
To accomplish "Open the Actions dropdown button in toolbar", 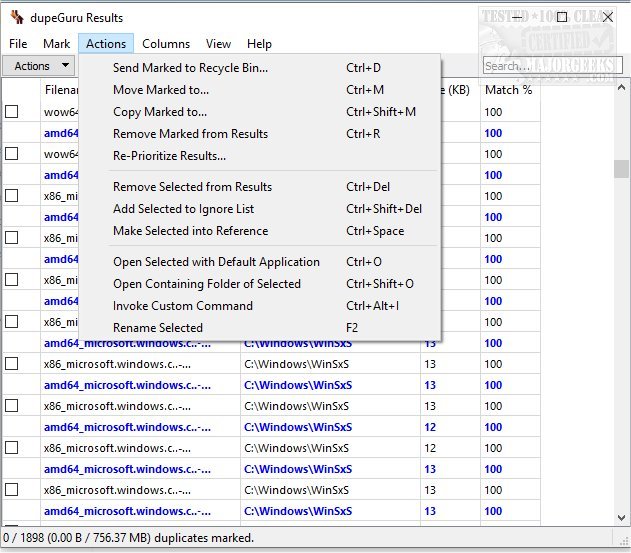I will tap(40, 66).
